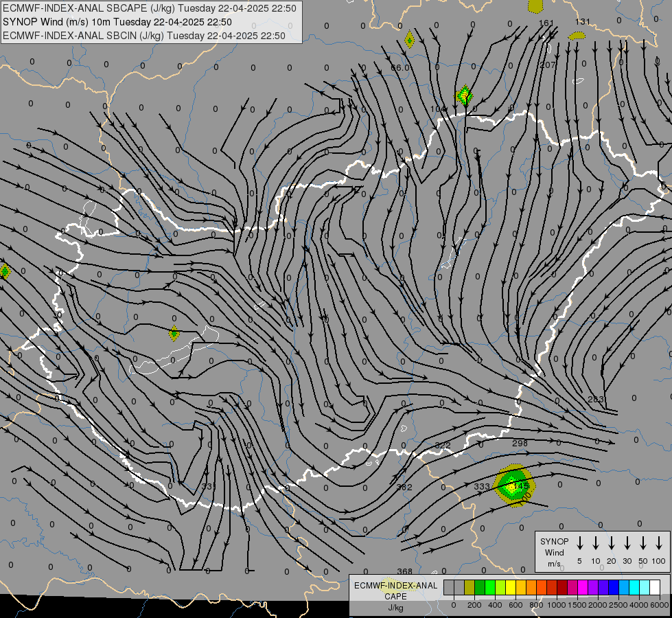Pick the yellow-green swatch in the color scale
The height and width of the screenshot is (618, 672).
coord(500,588)
